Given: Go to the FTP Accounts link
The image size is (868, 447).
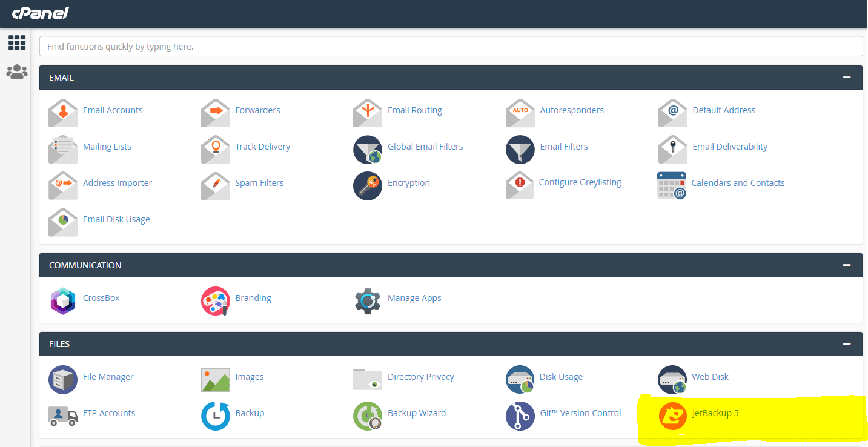Looking at the screenshot, I should 109,413.
